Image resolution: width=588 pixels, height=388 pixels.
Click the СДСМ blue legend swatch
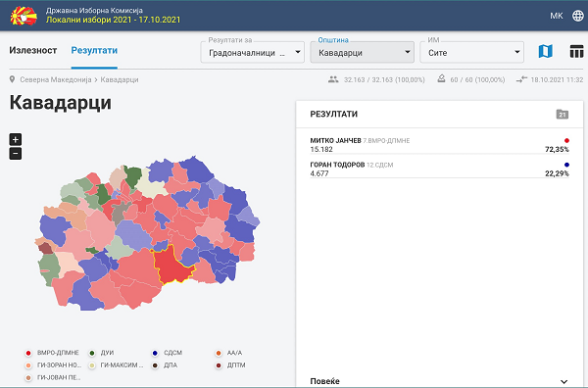tap(155, 353)
